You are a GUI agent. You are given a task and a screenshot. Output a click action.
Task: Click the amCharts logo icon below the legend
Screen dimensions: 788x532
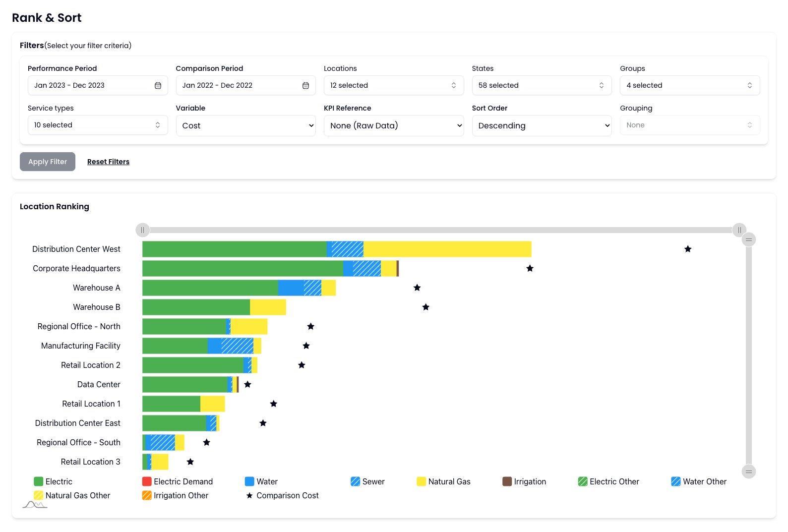(x=35, y=505)
